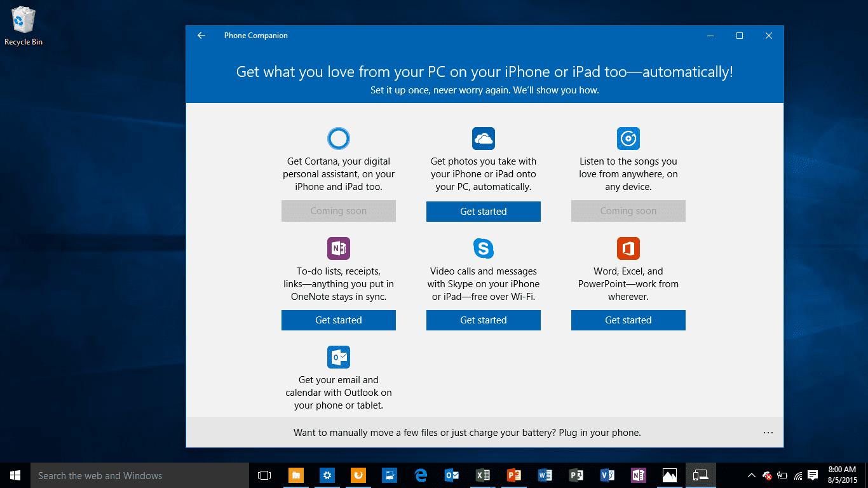Screen dimensions: 868x488
Task: Click Get started under OneNote
Action: pyautogui.click(x=339, y=320)
